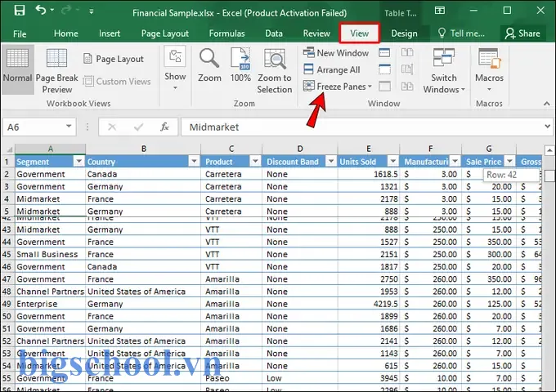Select column E header
The height and width of the screenshot is (392, 556).
369,149
